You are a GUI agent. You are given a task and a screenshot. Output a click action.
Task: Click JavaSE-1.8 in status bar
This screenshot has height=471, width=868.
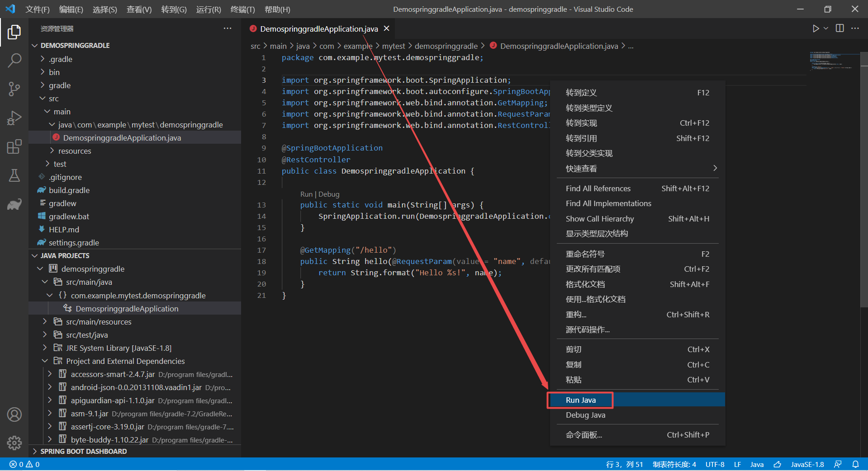pos(807,464)
